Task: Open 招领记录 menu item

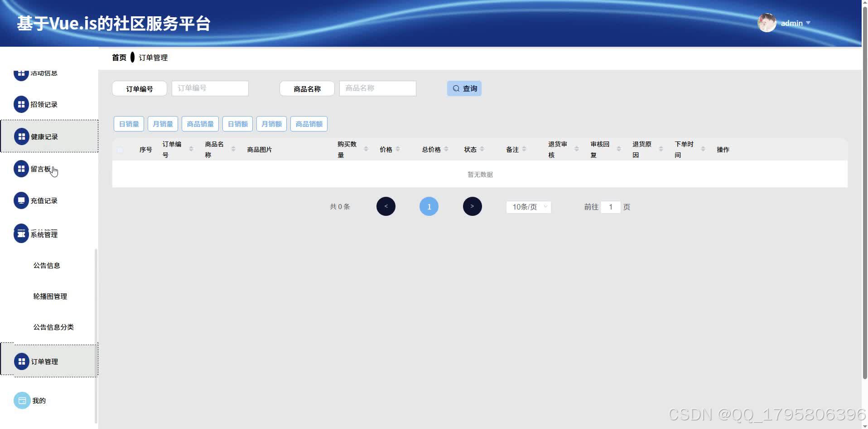Action: pos(49,104)
